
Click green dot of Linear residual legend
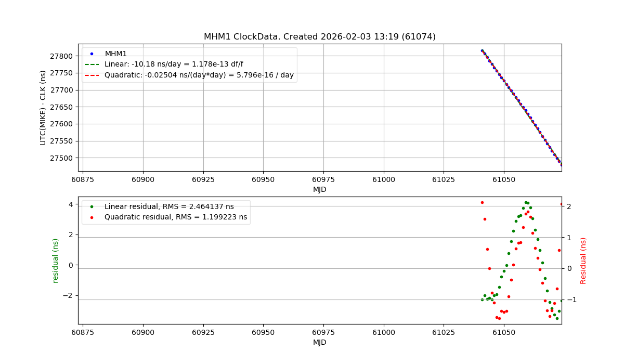point(93,206)
